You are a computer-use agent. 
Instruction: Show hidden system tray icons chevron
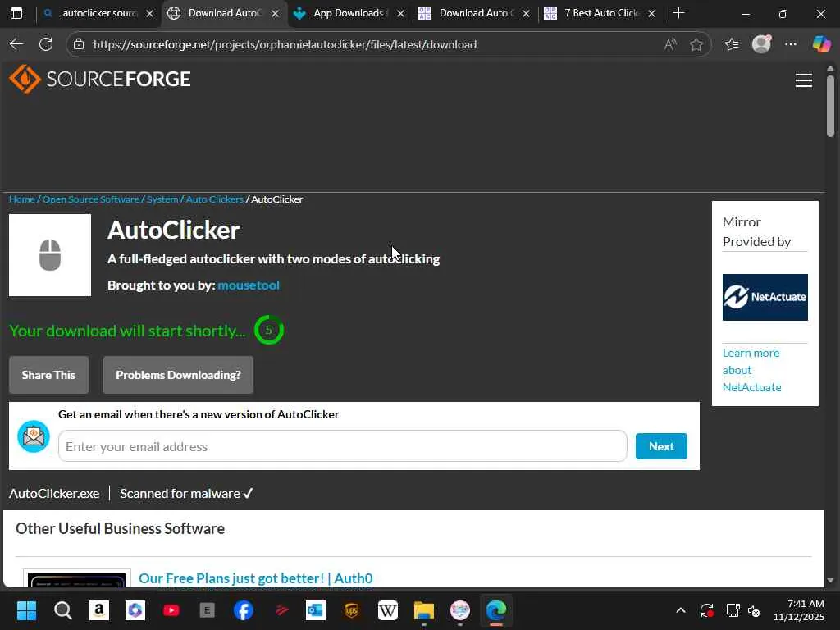[x=680, y=610]
